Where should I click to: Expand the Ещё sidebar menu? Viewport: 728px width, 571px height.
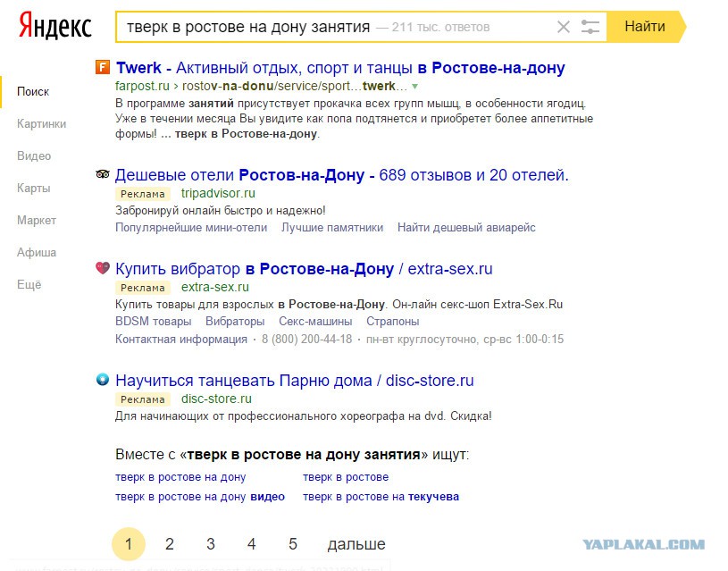[29, 284]
